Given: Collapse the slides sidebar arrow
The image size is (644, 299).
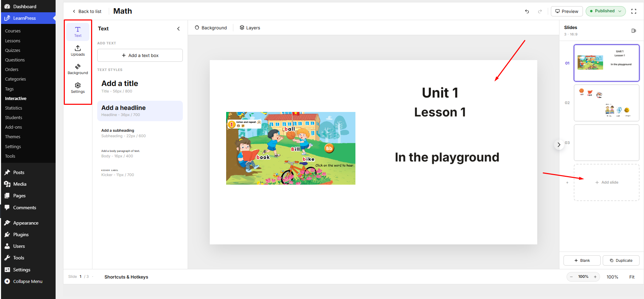Looking at the screenshot, I should click(559, 145).
